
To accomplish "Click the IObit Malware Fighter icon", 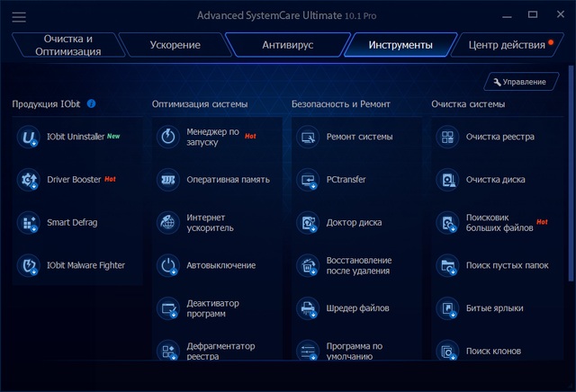I will pyautogui.click(x=29, y=265).
